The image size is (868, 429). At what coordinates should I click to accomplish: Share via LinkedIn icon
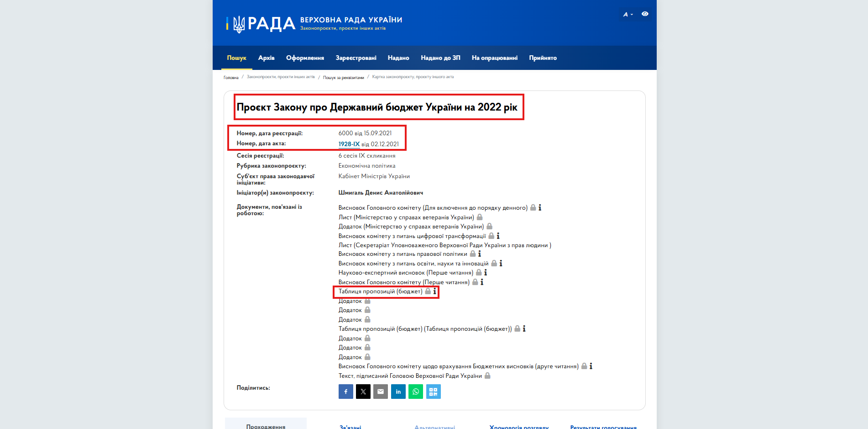[x=398, y=392]
